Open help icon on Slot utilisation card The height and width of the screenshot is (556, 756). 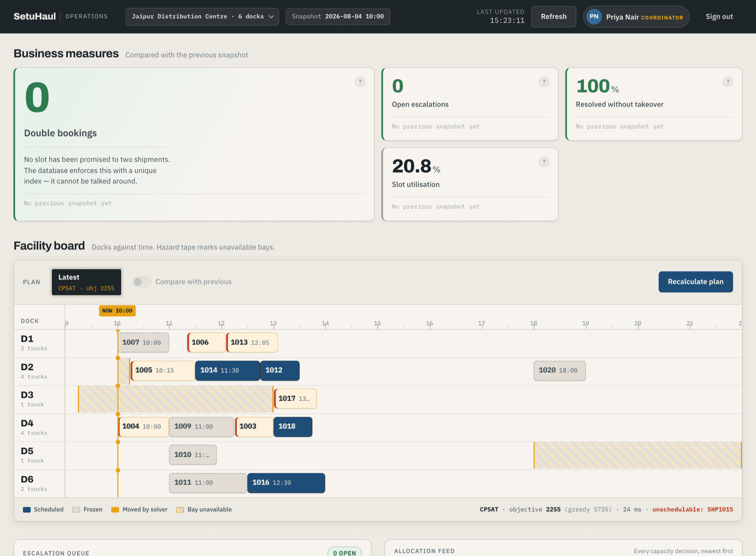pos(544,162)
